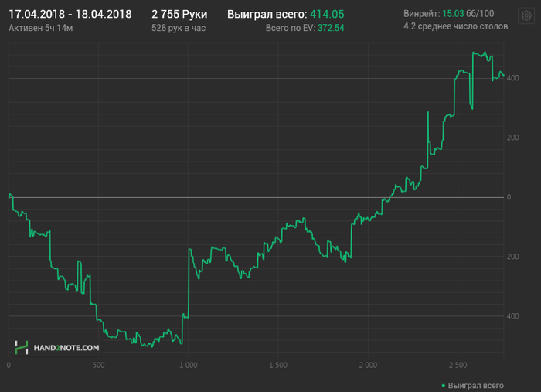Select the '2 755 Руки' hands count
The width and height of the screenshot is (541, 392).
coord(179,14)
